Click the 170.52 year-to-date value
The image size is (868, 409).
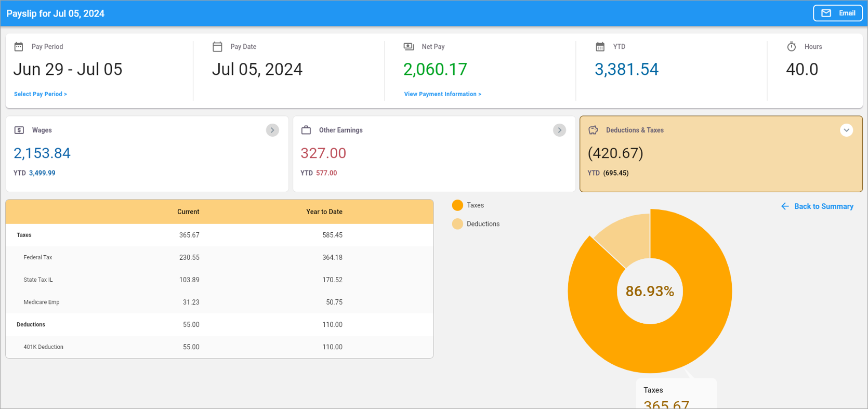pos(332,280)
